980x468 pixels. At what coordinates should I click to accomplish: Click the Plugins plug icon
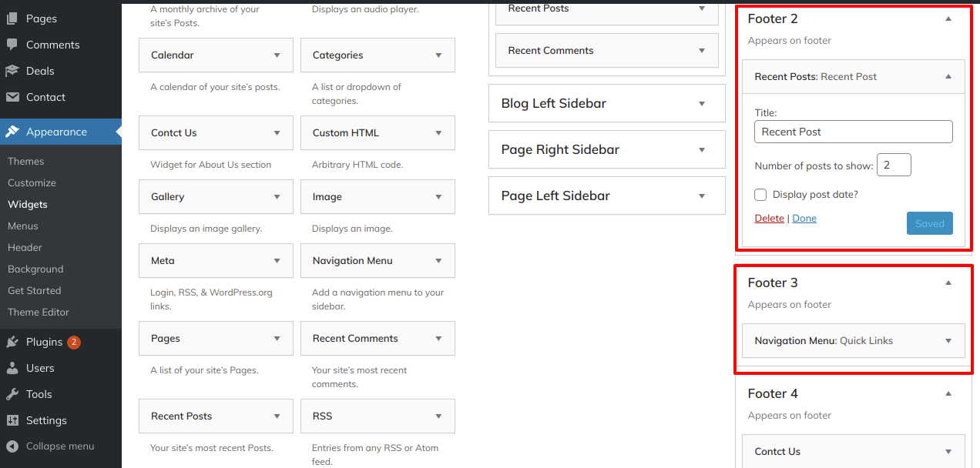click(x=12, y=342)
